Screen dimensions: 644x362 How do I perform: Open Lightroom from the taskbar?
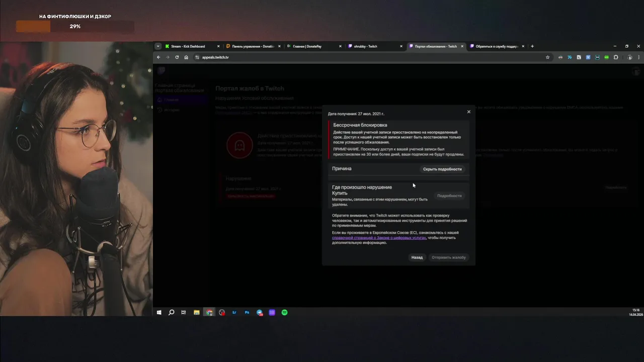(x=234, y=312)
